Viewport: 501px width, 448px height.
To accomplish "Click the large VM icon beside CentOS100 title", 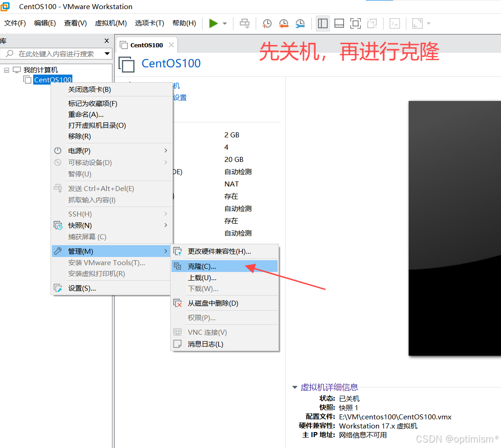I will (127, 64).
